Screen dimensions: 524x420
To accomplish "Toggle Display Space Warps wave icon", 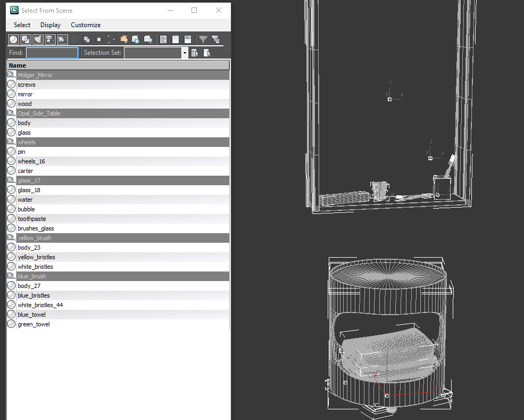I will click(x=74, y=39).
